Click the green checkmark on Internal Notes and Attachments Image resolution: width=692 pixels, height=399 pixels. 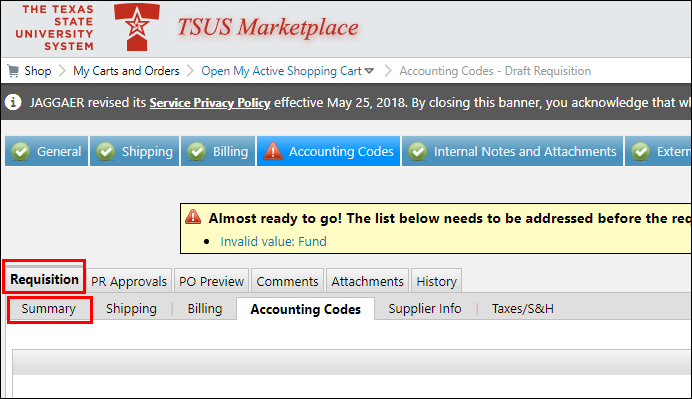tap(417, 151)
